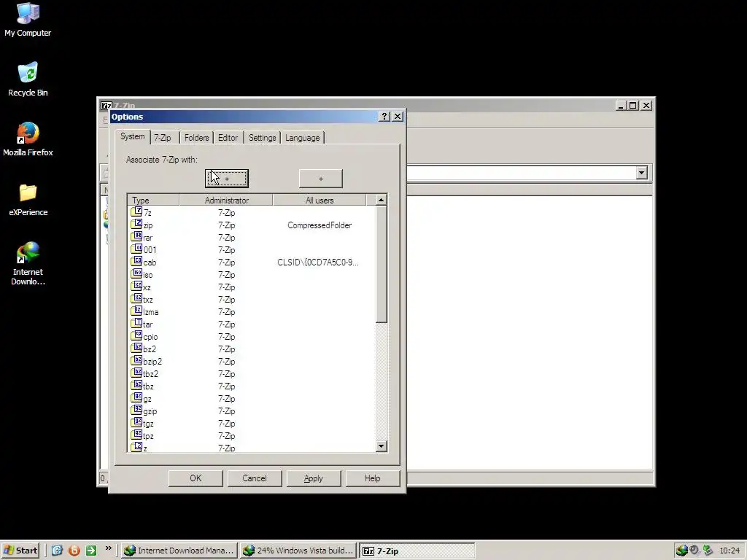The image size is (747, 560).
Task: Select the tpz file type icon
Action: (x=136, y=435)
